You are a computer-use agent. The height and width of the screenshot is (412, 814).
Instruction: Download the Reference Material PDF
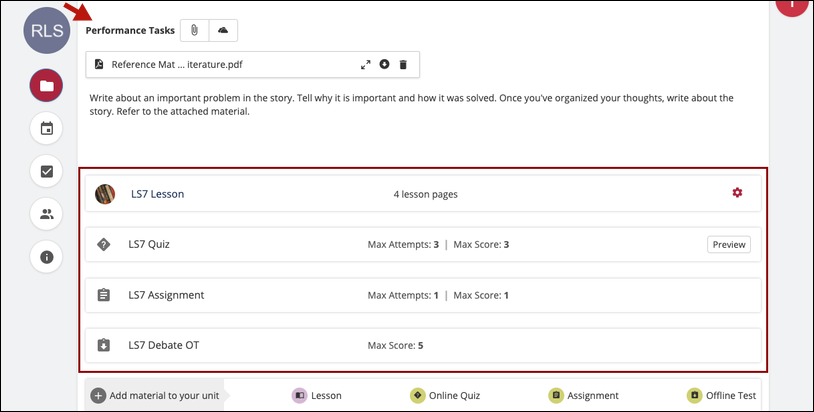[x=384, y=64]
